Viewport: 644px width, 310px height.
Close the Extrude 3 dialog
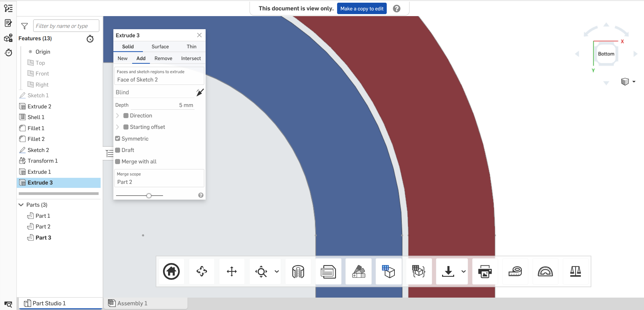click(x=199, y=35)
